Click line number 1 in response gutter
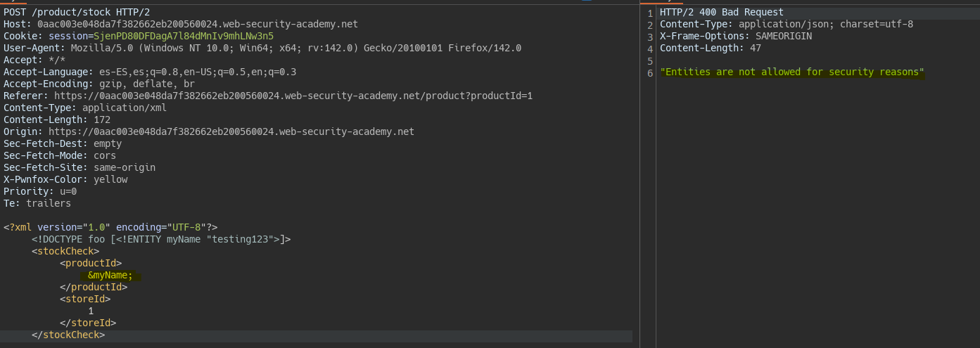The height and width of the screenshot is (348, 980). [x=650, y=13]
